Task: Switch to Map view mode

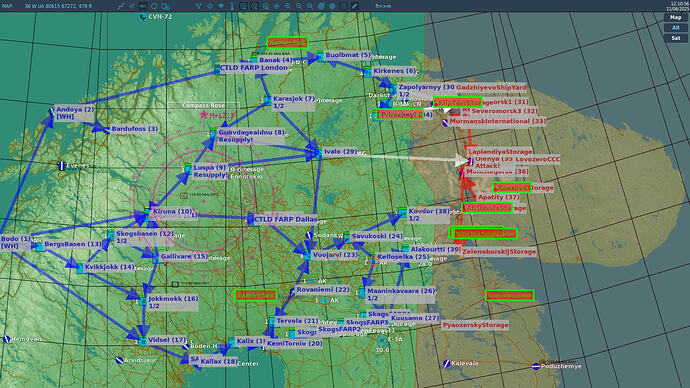Action: coord(675,17)
